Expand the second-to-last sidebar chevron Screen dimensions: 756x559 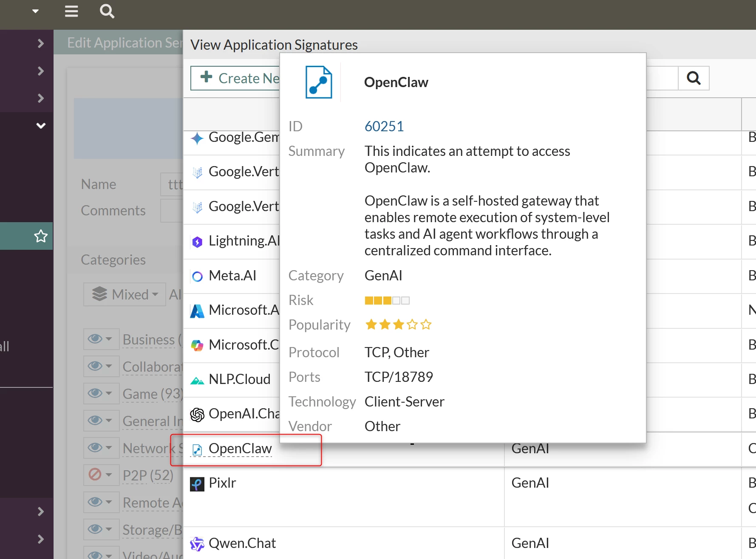[41, 511]
